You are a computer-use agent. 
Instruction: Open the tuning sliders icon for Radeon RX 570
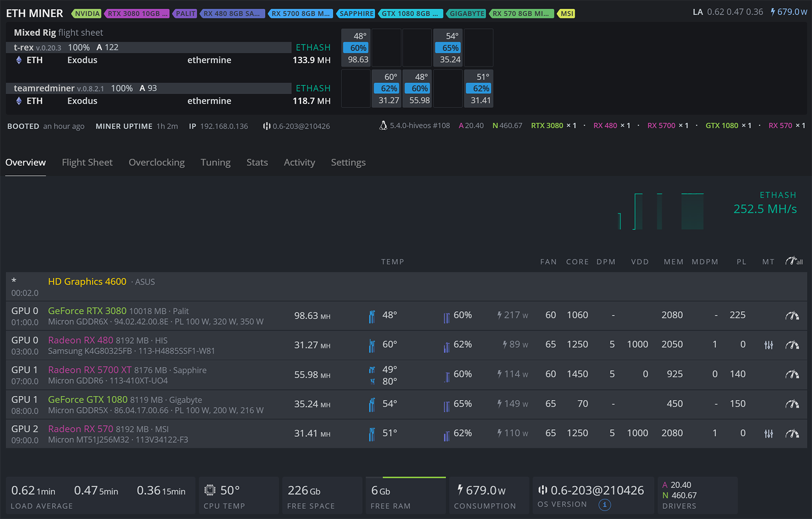[769, 433]
